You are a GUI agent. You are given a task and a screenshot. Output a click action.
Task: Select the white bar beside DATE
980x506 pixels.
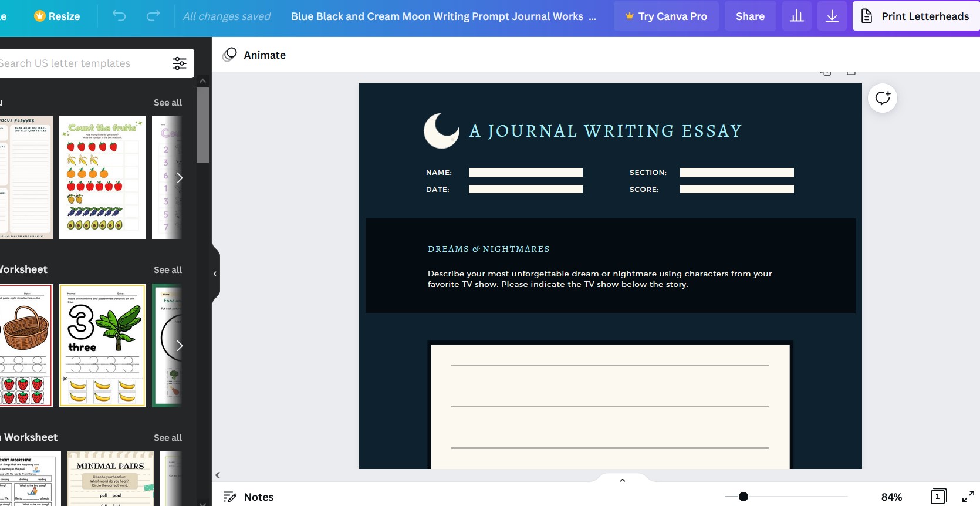click(x=526, y=189)
